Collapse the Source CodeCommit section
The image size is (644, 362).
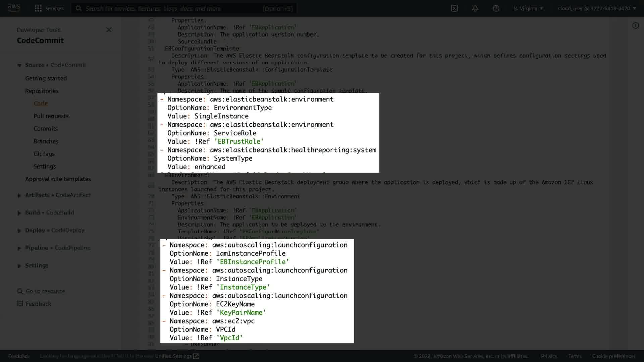(19, 65)
